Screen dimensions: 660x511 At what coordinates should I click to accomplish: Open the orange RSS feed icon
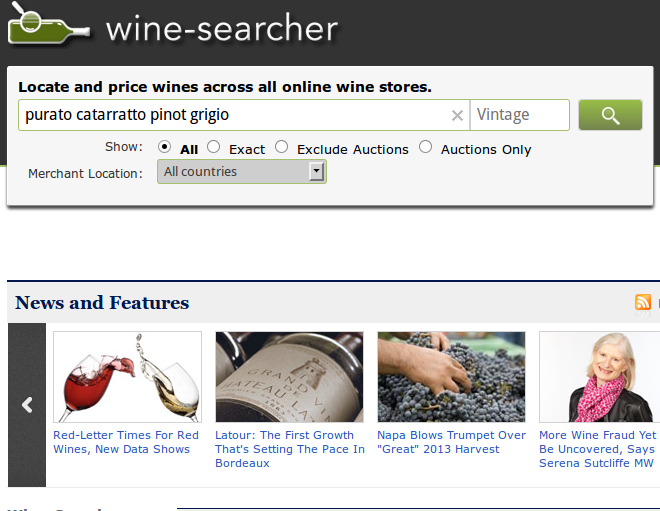[643, 302]
